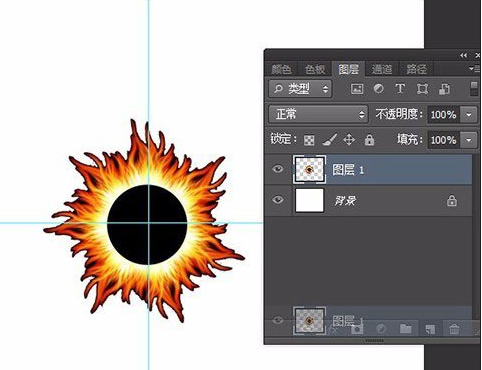Create new adjustment layer from panel bottom
482x370 pixels.
(381, 329)
